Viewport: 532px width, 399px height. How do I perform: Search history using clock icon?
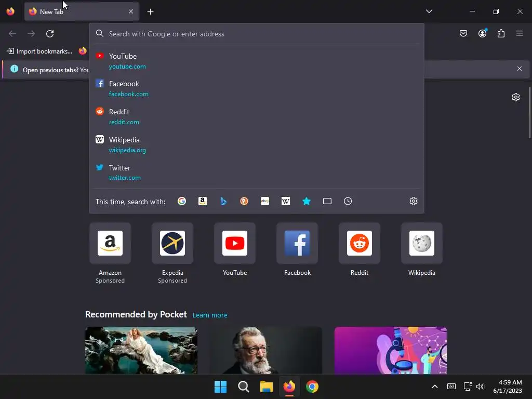tap(348, 201)
